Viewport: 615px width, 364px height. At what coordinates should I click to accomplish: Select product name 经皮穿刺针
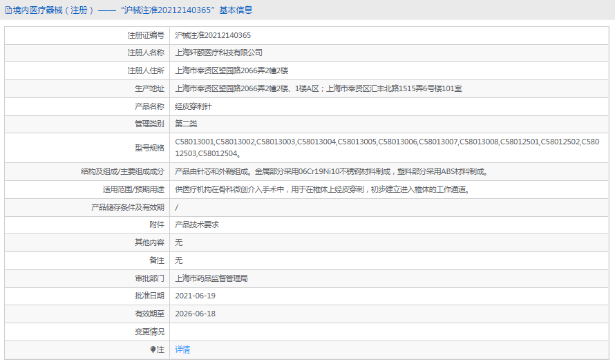point(193,106)
